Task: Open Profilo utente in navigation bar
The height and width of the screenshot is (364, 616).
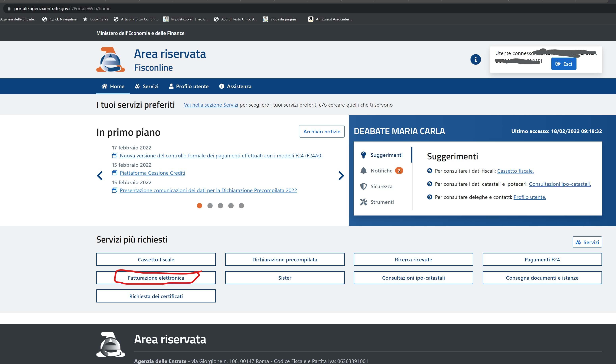Action: pos(189,86)
